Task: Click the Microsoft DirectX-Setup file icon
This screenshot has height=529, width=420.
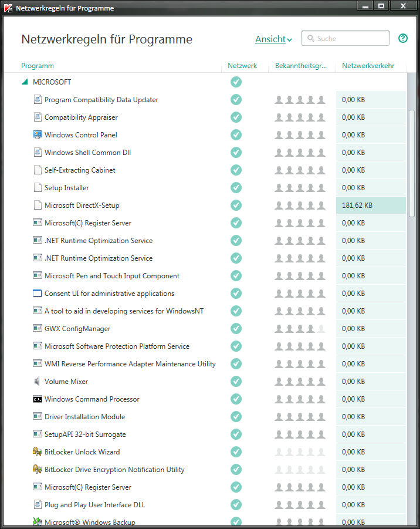Action: coord(38,205)
